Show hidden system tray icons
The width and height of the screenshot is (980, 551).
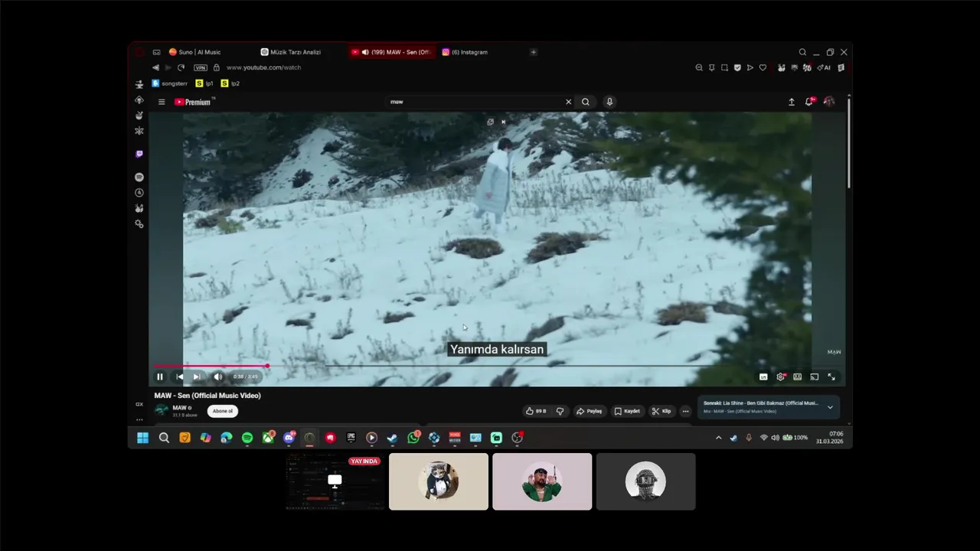click(x=718, y=438)
